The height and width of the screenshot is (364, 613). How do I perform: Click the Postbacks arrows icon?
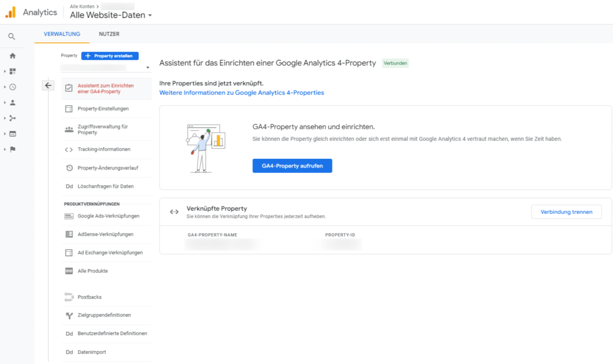click(69, 297)
